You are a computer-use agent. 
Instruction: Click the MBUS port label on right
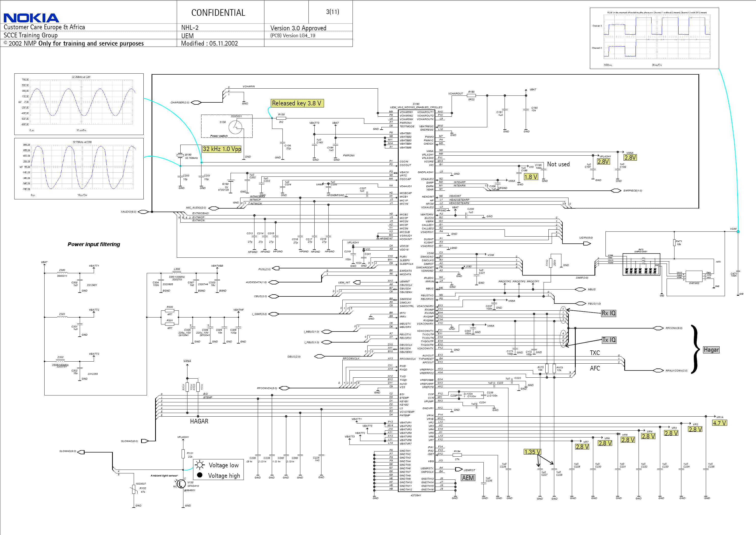(592, 290)
